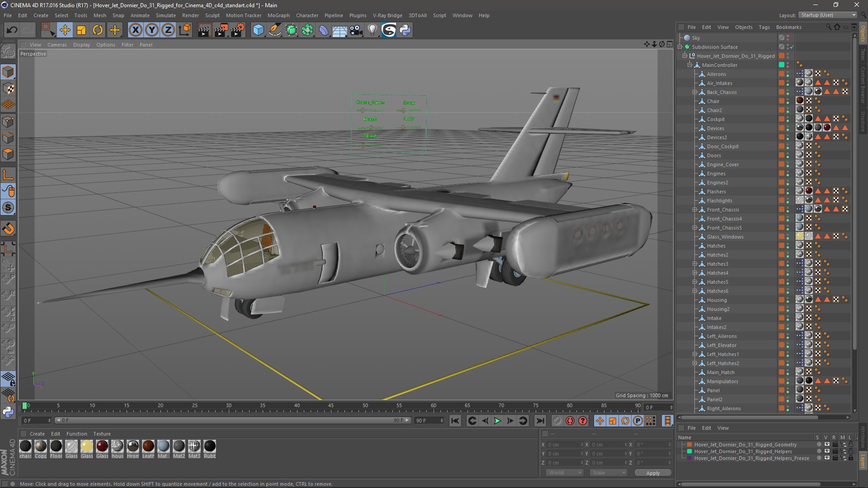
Task: Toggle parameter keyframe recording P icon
Action: [x=638, y=421]
